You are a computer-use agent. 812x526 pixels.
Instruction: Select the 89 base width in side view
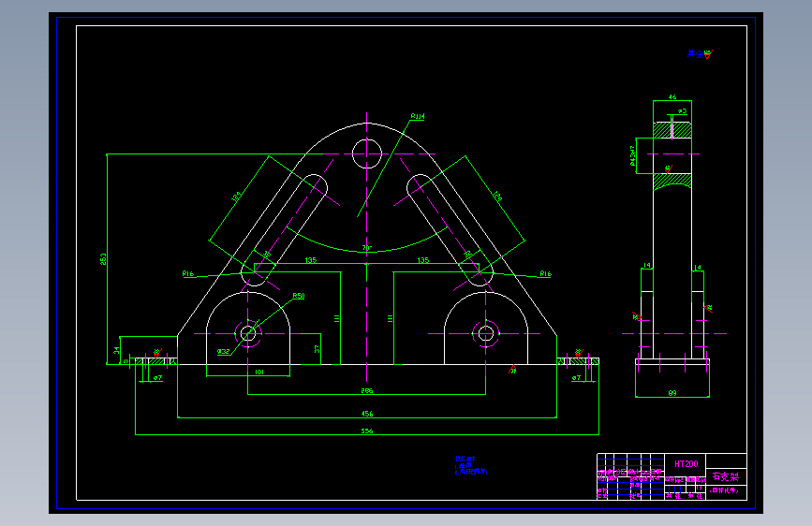672,393
